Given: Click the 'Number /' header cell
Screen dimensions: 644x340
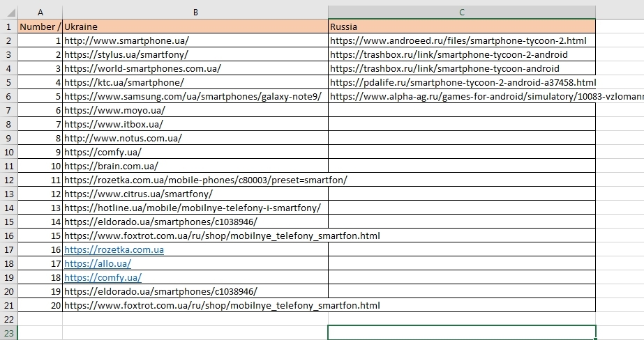Looking at the screenshot, I should (40, 26).
